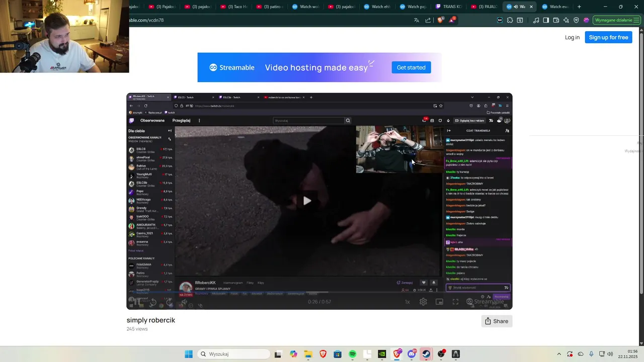This screenshot has height=362, width=644.
Task: Toggle the browser sidebar panel icon
Action: [546, 20]
